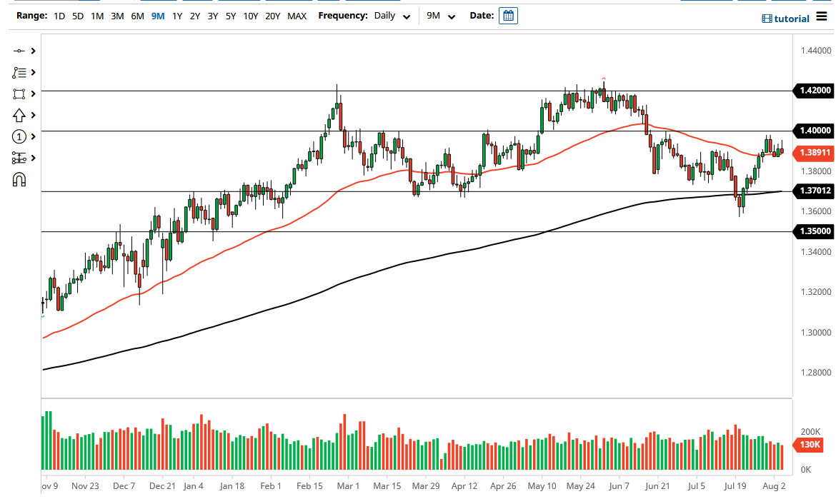This screenshot has width=836, height=504.
Task: Expand the Fibonacci tool options chevron
Action: tap(33, 72)
